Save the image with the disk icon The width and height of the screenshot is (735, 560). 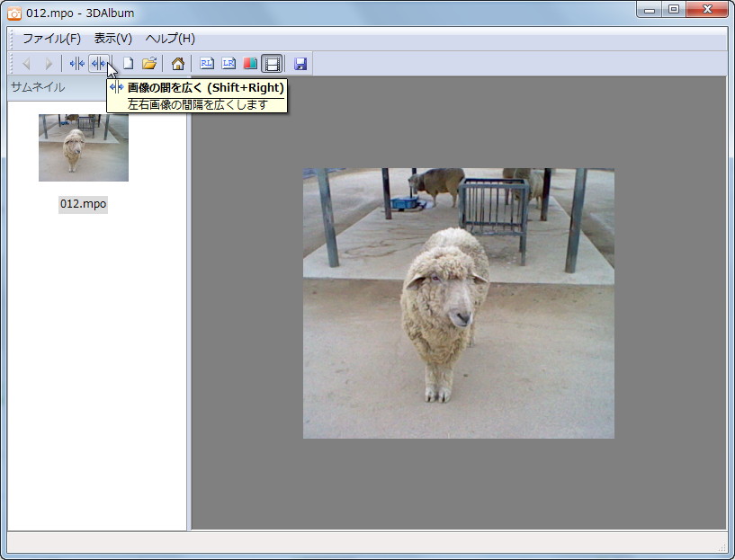[x=300, y=63]
